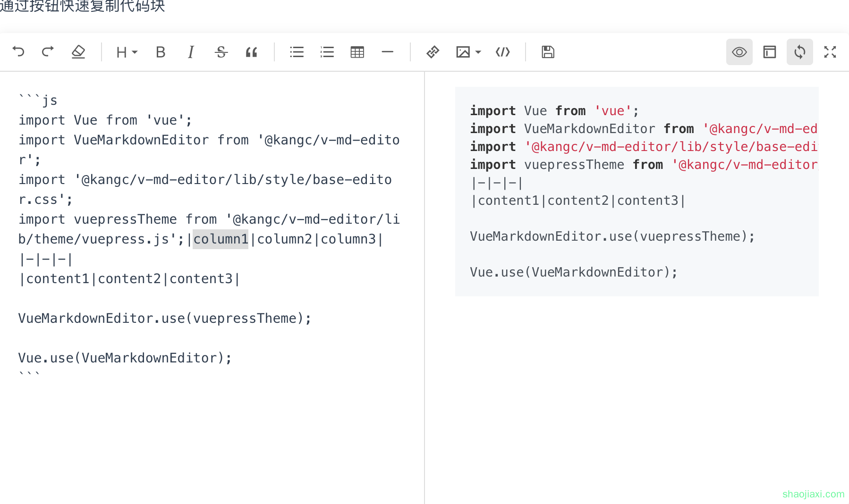Click 'Vue.use(VueMarkdownEditor);' in the editor pane
Image resolution: width=849 pixels, height=504 pixels.
pos(125,358)
